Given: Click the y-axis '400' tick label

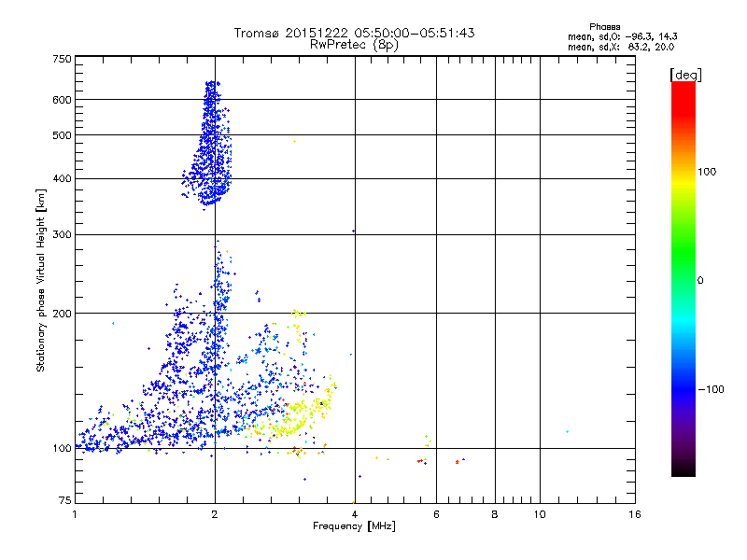Looking at the screenshot, I should click(62, 179).
